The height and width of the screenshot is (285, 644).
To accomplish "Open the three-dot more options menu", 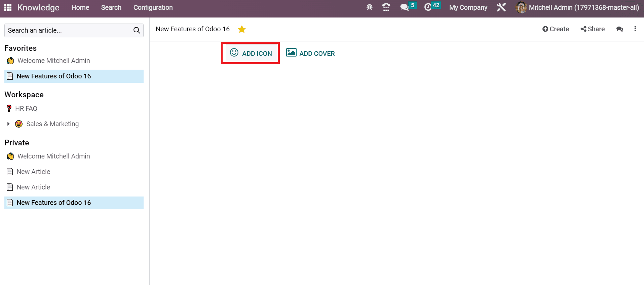I will [635, 29].
